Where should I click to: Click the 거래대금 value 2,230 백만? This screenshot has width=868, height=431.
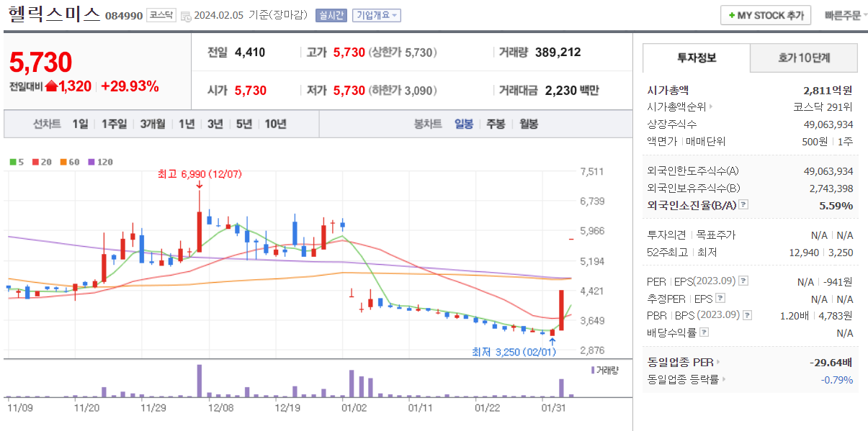click(572, 90)
